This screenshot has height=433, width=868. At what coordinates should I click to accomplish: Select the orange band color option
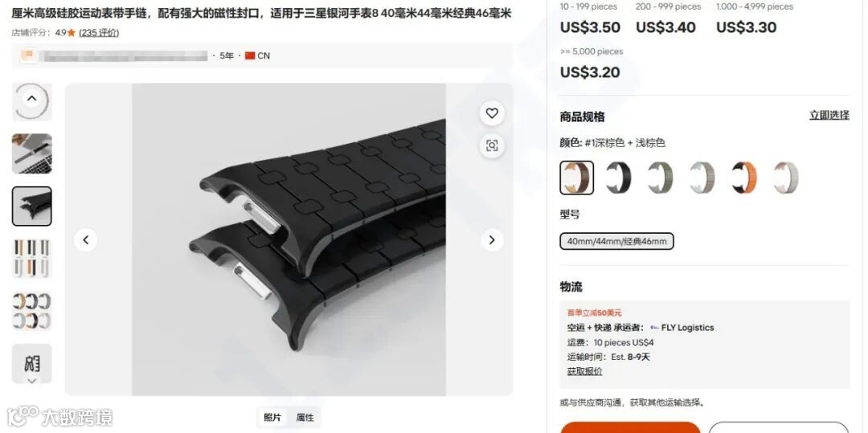[744, 178]
